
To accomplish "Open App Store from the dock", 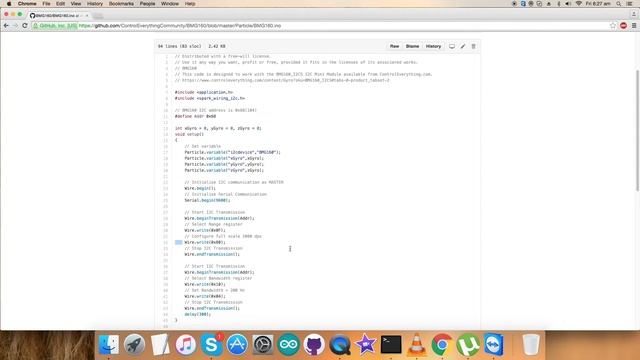I will (x=237, y=344).
